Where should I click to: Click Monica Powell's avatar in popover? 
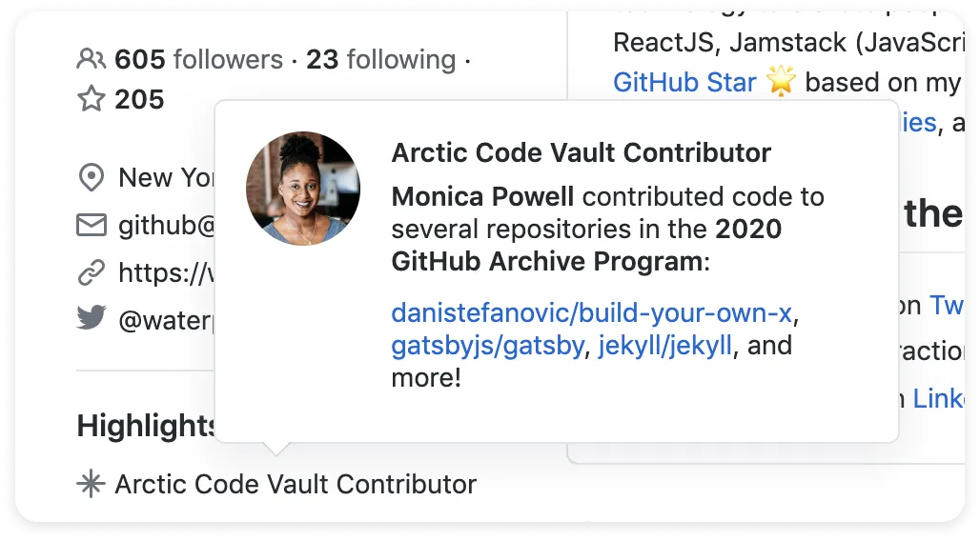tap(303, 188)
